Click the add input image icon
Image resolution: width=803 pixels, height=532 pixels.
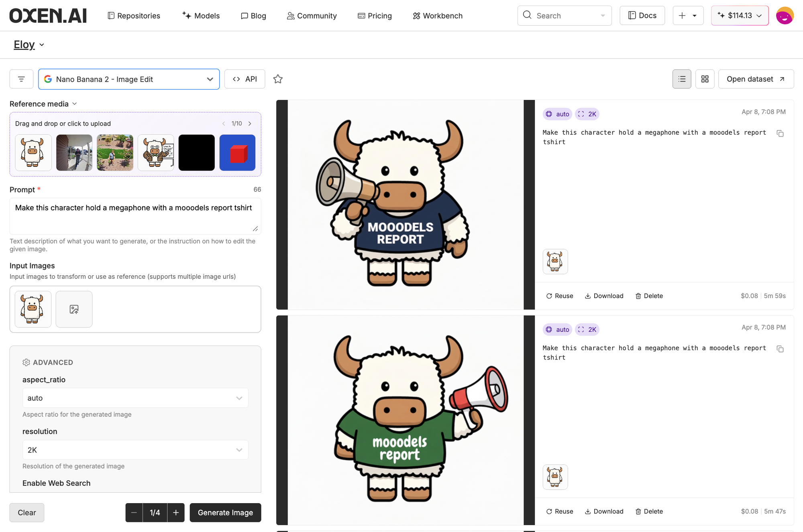pos(74,309)
